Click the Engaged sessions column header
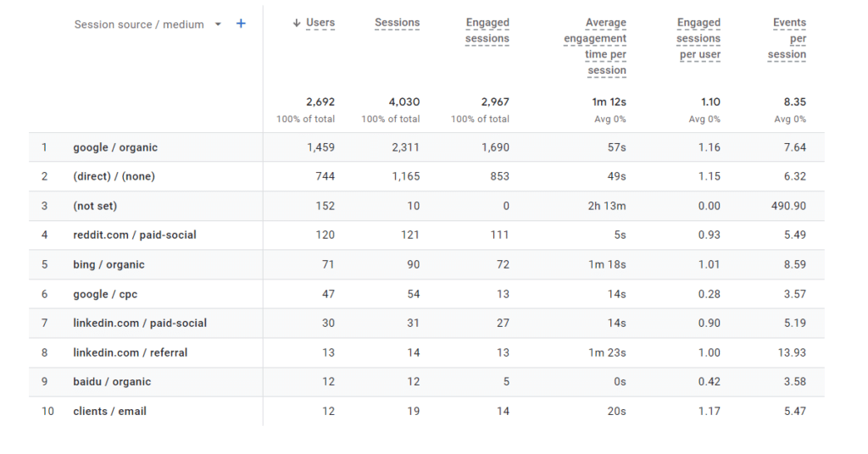 click(487, 30)
